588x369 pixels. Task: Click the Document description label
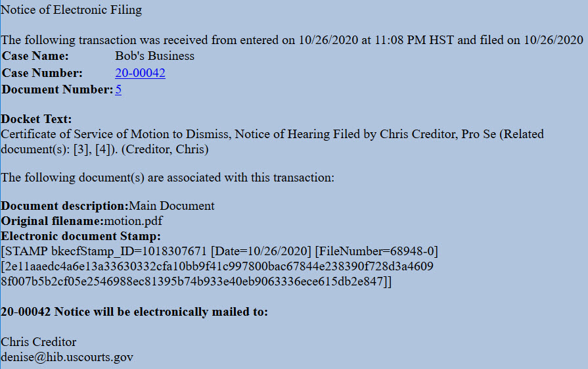coord(64,206)
